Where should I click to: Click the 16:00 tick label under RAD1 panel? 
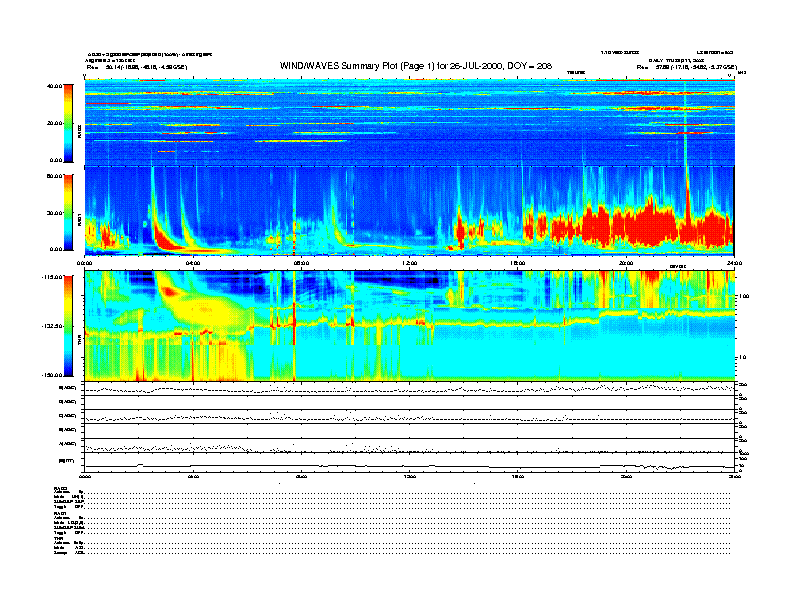click(518, 263)
